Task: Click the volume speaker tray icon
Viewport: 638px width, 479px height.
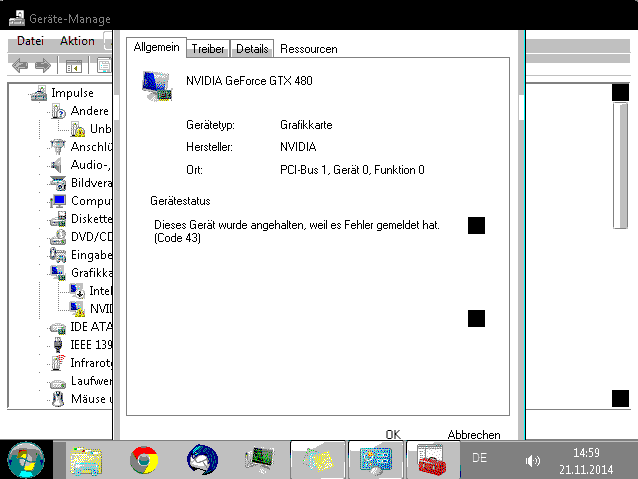Action: [532, 461]
